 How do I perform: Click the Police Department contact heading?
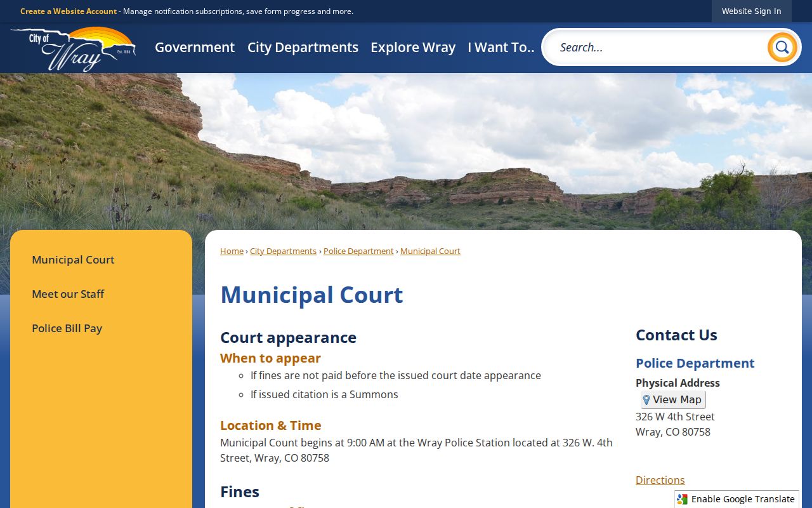click(x=695, y=363)
